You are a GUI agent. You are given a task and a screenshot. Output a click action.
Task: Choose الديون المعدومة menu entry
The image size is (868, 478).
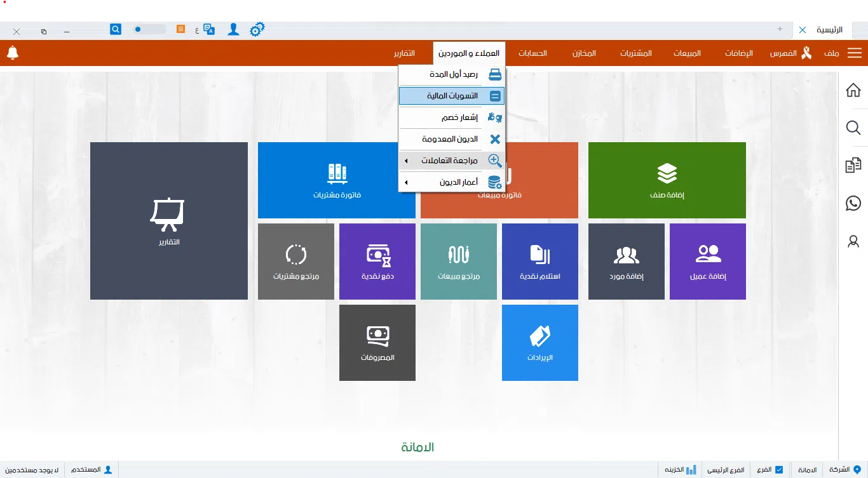(452, 139)
